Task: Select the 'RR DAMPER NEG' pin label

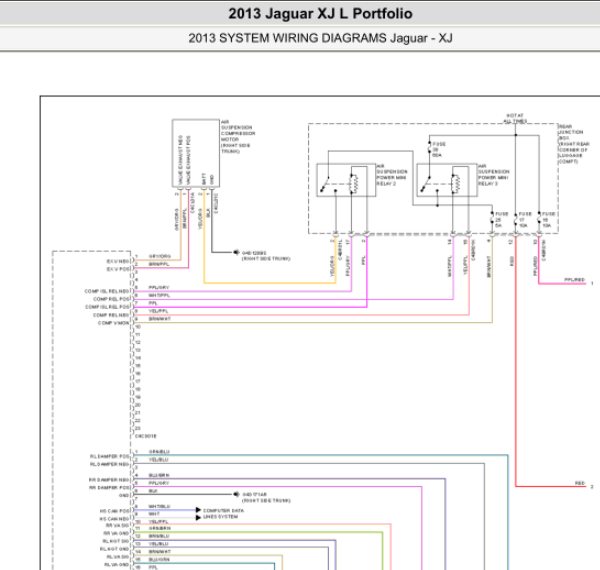Action: (x=109, y=480)
